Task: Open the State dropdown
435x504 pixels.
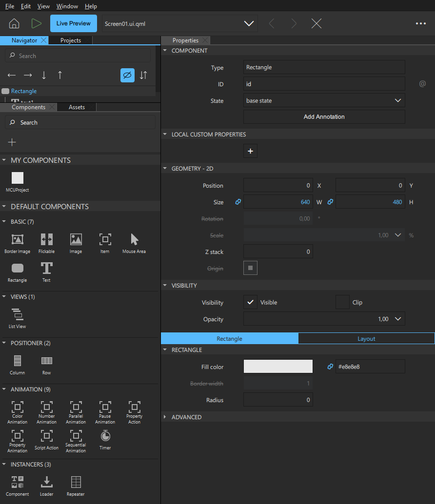Action: pos(324,100)
